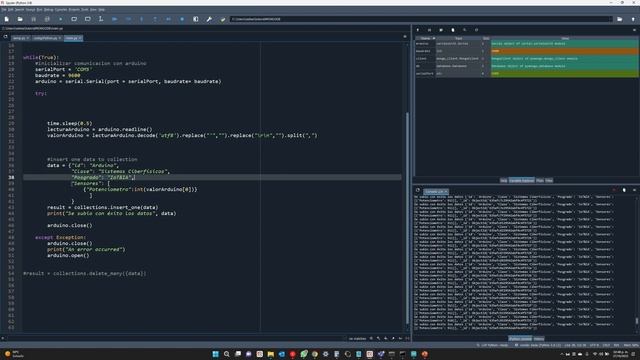Stop debugging with the square icon
Image resolution: width=640 pixels, height=360 pixels.
pos(182,19)
